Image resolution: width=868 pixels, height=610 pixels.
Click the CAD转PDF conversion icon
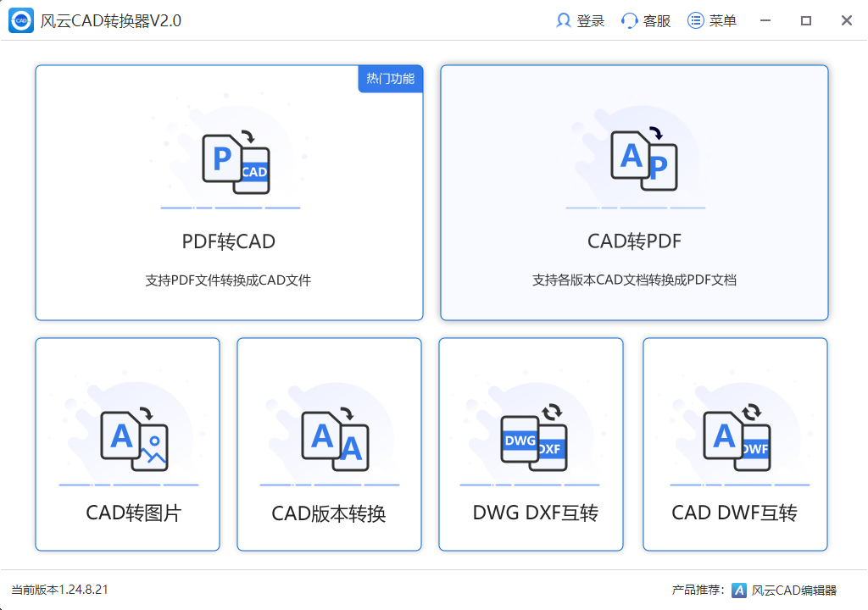click(x=644, y=159)
